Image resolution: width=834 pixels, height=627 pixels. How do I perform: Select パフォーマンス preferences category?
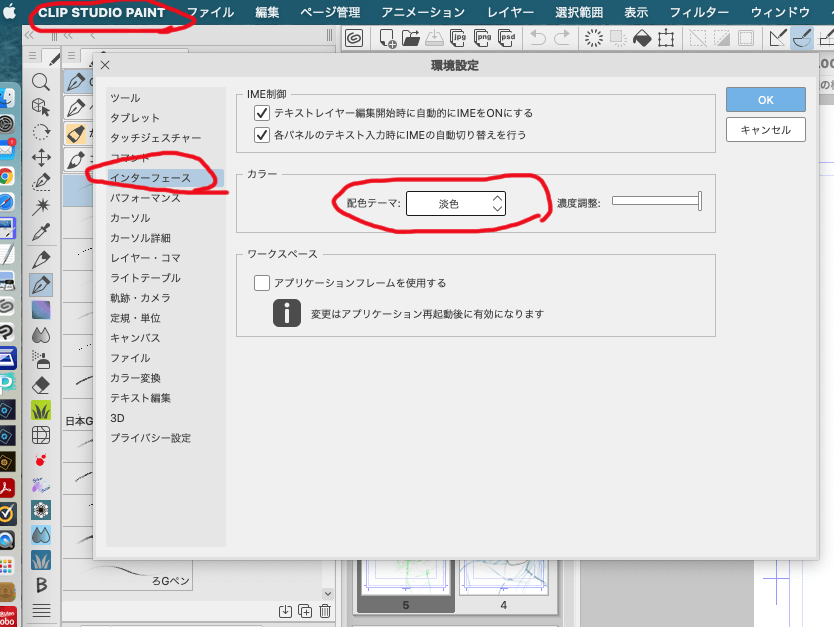pos(145,198)
